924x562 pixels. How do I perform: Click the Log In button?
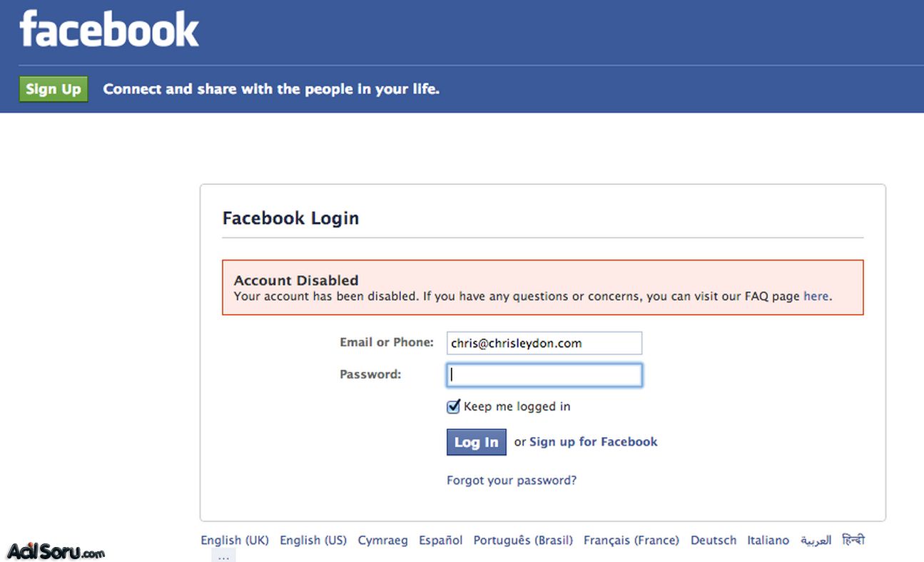(477, 442)
